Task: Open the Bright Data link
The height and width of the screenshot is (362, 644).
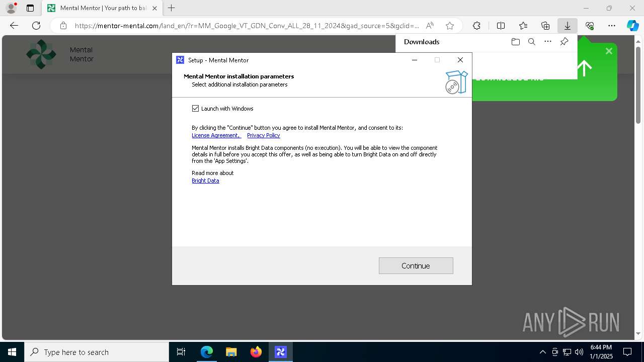Action: tap(205, 180)
